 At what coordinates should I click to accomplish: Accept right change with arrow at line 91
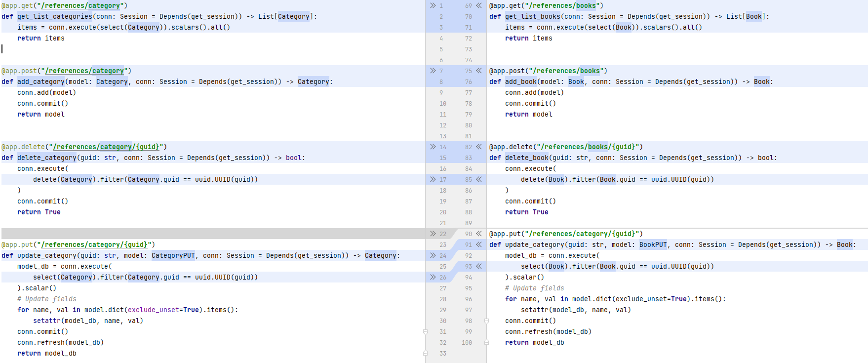(478, 244)
